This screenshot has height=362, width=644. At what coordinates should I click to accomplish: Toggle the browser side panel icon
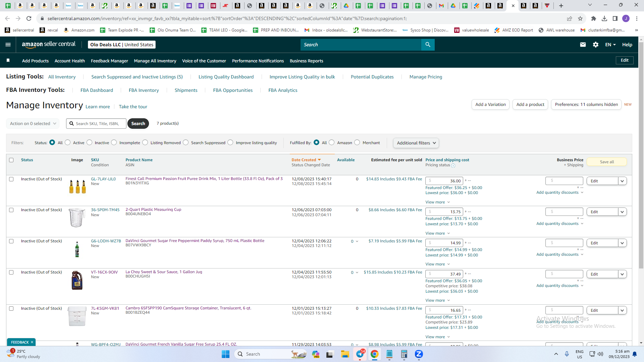click(x=615, y=18)
